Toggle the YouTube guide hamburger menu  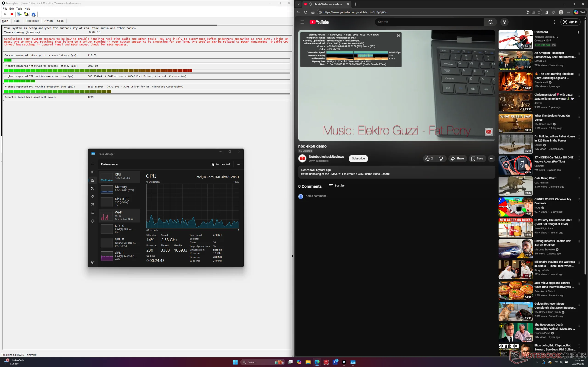coord(302,22)
